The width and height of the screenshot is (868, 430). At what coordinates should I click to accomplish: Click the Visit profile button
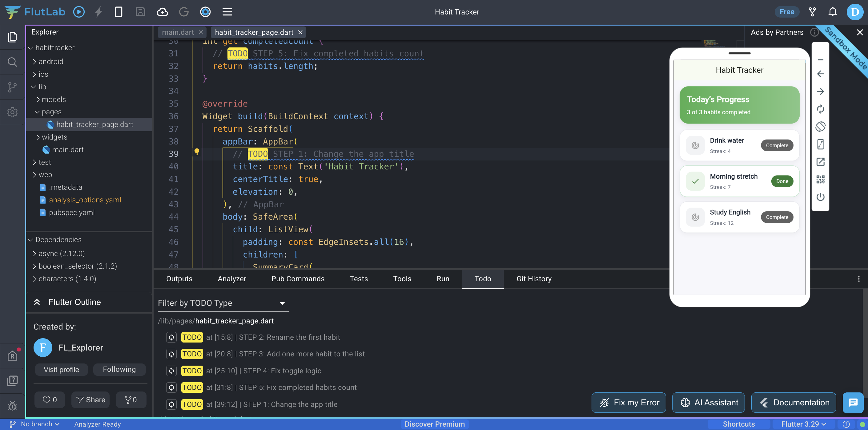tap(61, 369)
